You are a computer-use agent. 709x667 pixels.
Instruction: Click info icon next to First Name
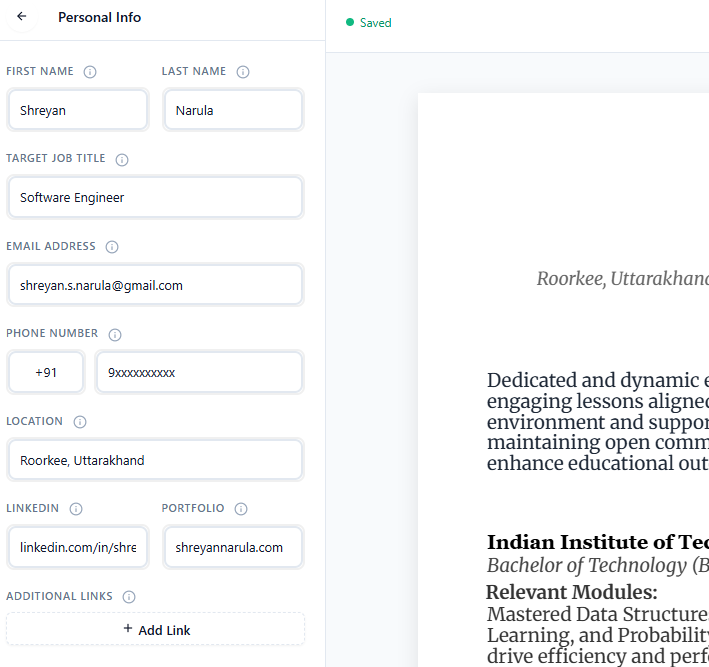[90, 72]
